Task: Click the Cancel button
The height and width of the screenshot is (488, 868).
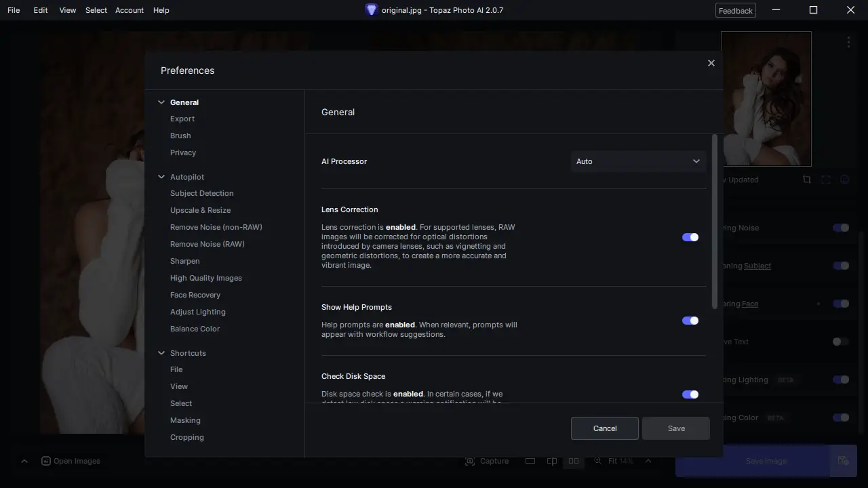Action: click(605, 428)
